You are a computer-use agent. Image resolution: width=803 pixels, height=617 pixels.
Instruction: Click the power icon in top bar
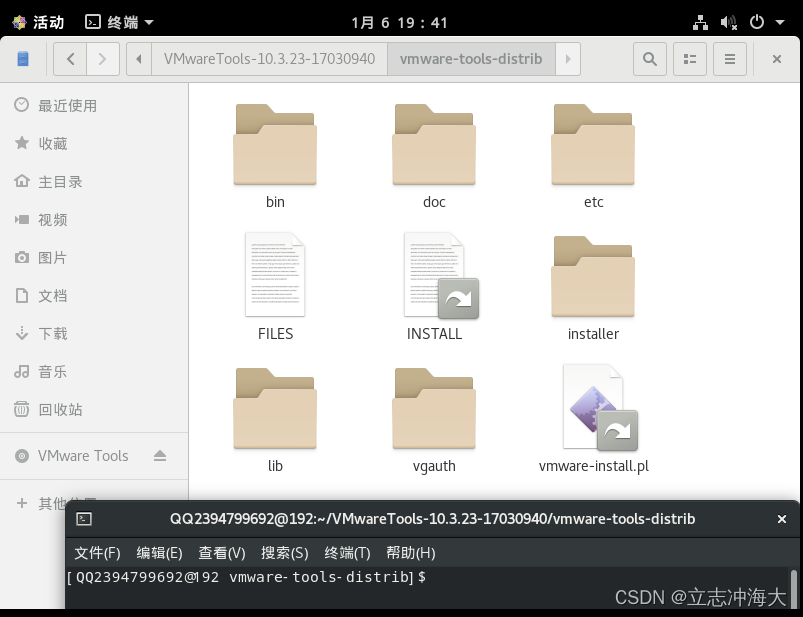pos(756,22)
